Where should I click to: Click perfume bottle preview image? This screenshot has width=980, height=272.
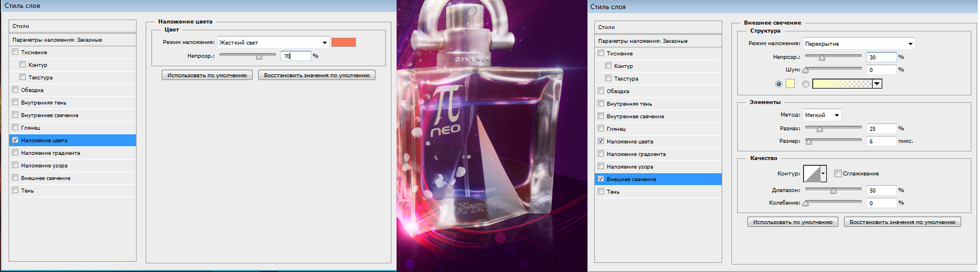pyautogui.click(x=492, y=136)
